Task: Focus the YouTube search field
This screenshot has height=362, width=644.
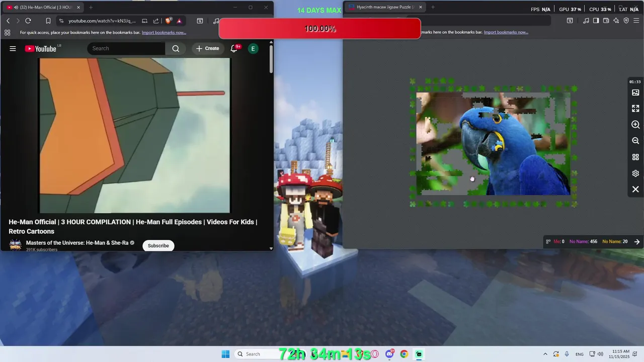Action: click(126, 48)
